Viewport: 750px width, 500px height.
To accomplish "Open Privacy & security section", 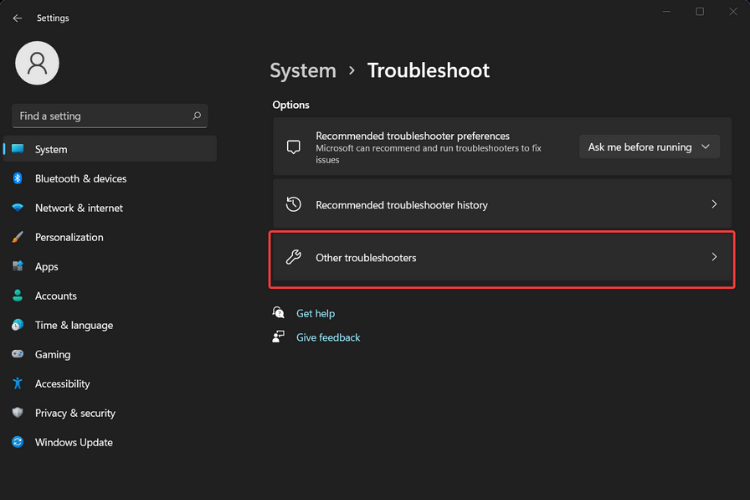I will click(x=75, y=413).
